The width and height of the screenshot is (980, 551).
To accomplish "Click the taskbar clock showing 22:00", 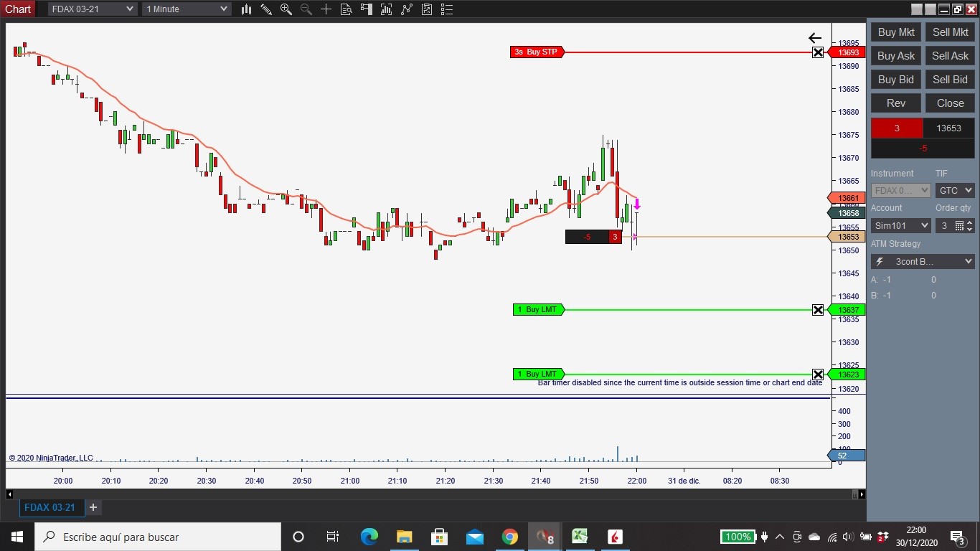I will click(916, 537).
